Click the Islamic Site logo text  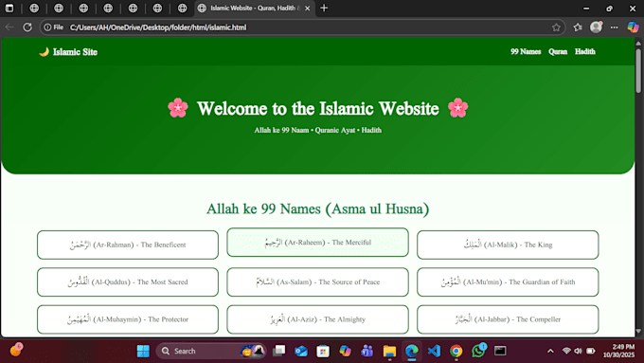75,52
